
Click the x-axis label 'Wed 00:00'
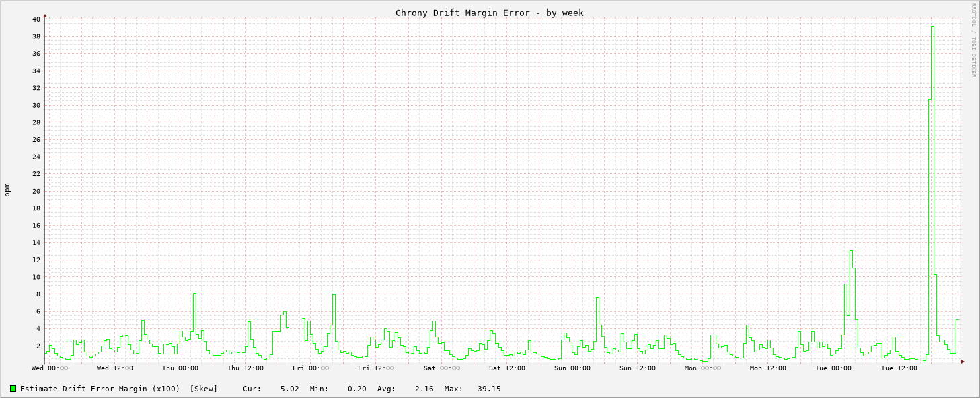(49, 368)
